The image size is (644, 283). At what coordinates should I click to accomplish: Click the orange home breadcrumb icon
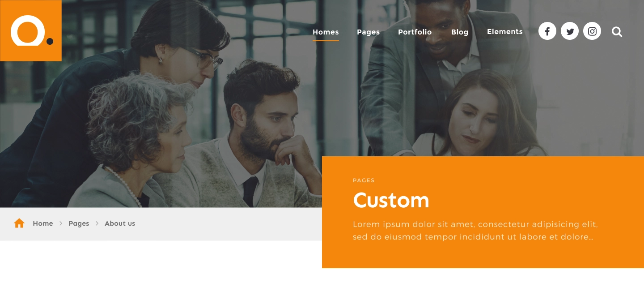(x=19, y=223)
